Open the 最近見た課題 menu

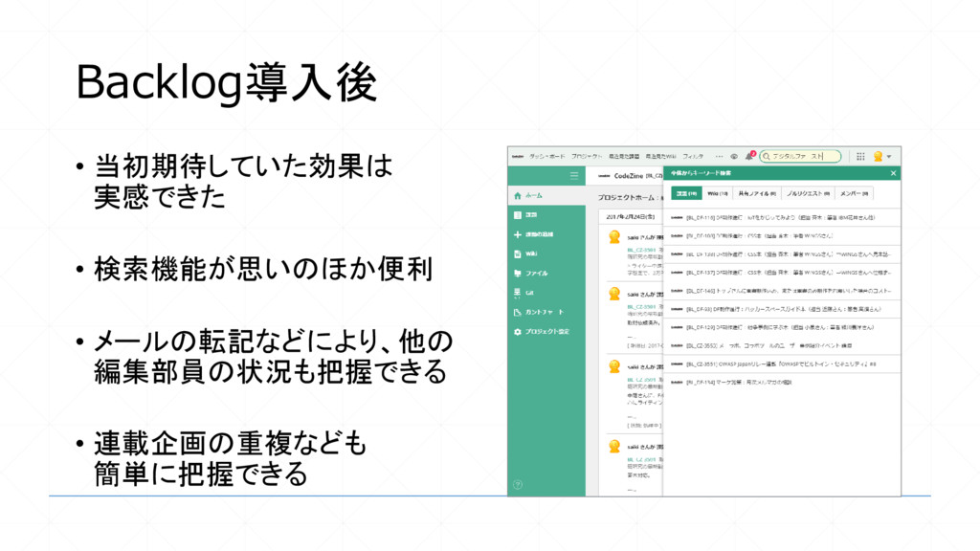click(x=624, y=156)
